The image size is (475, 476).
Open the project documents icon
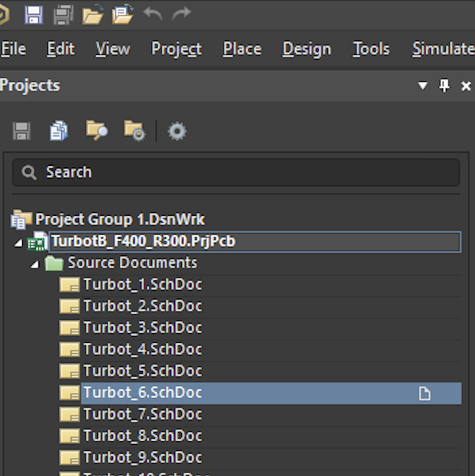[122, 15]
